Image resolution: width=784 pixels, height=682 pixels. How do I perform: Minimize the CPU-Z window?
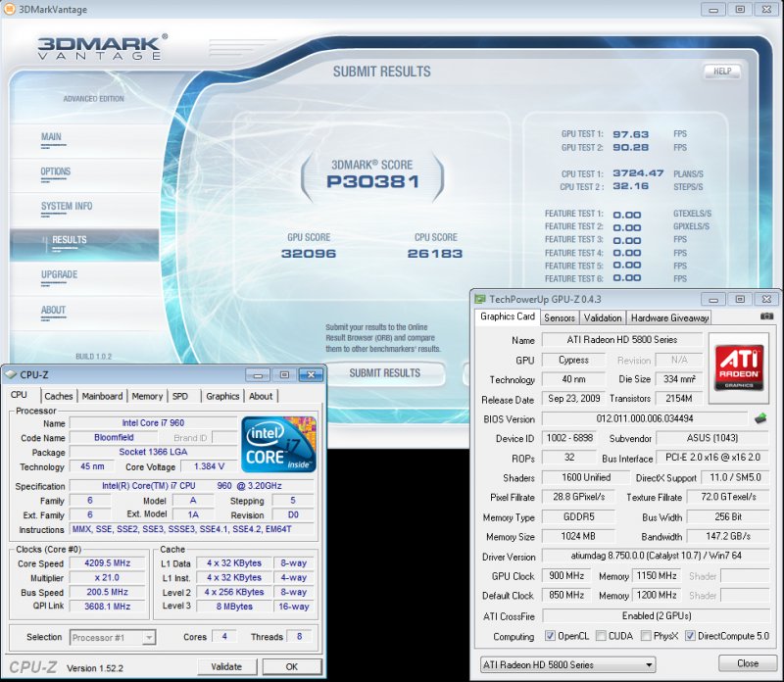pyautogui.click(x=258, y=375)
